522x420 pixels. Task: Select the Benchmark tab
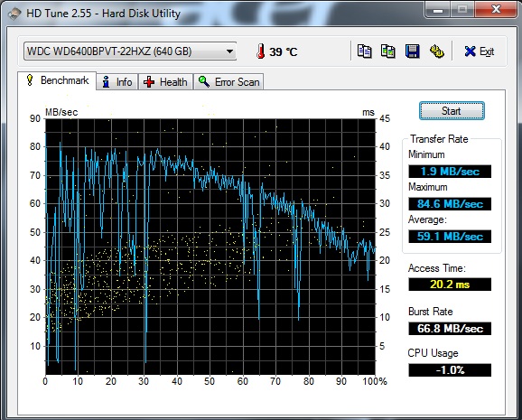[x=57, y=80]
